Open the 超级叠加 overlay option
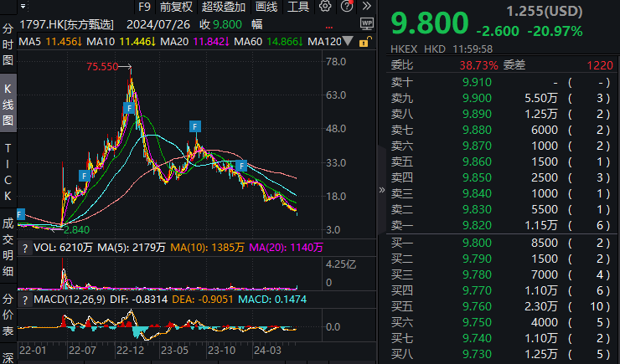 coord(224,7)
